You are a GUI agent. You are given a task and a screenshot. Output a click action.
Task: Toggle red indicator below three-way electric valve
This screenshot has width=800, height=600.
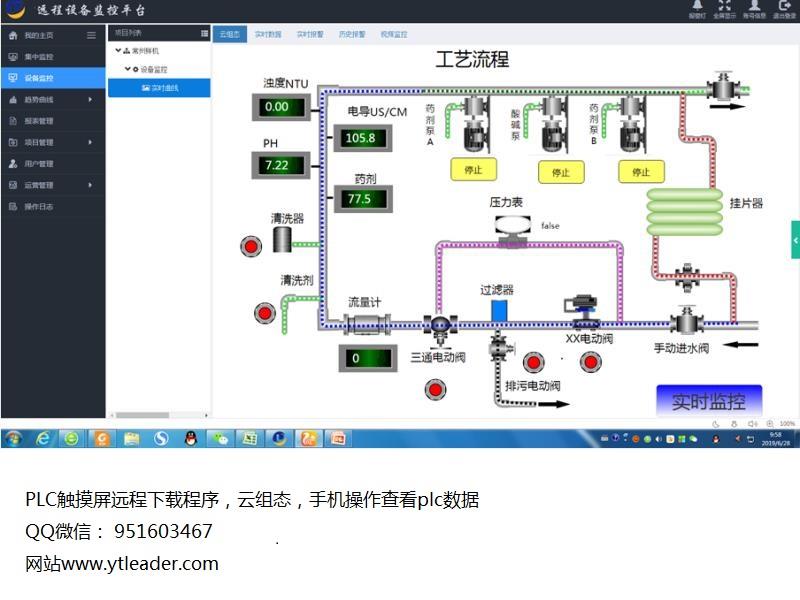pos(435,389)
